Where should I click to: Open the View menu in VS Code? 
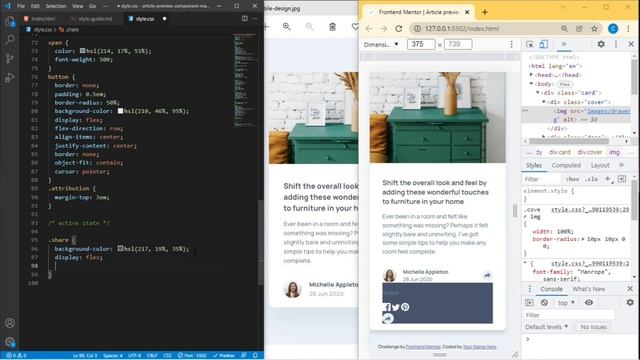click(78, 6)
